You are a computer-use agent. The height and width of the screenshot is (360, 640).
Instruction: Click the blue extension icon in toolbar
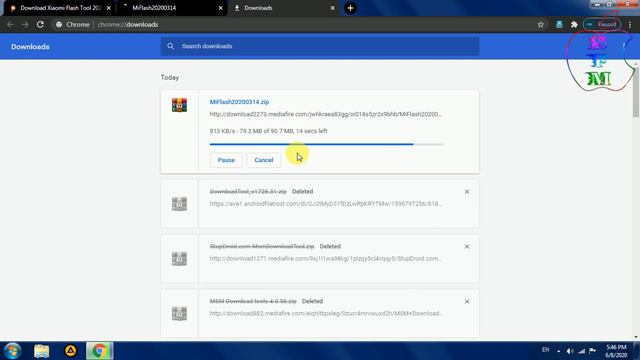click(x=559, y=24)
